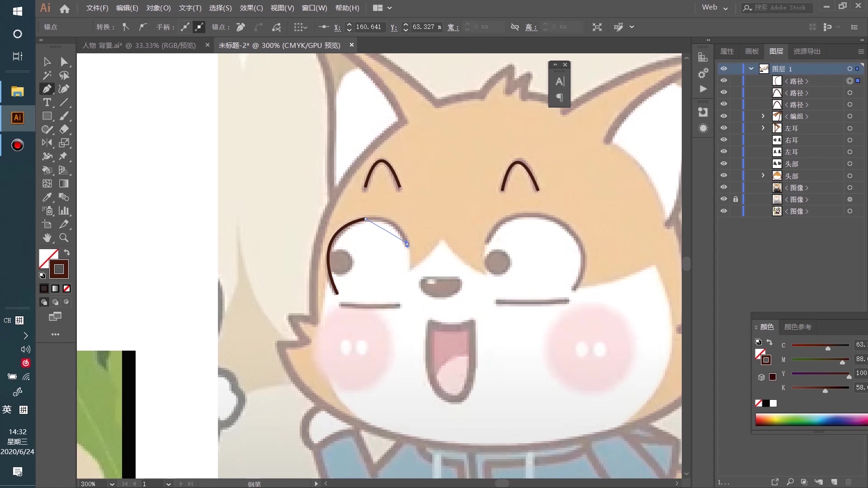Hide the 编组 layer visibility
This screenshot has width=868, height=488.
coord(724,116)
